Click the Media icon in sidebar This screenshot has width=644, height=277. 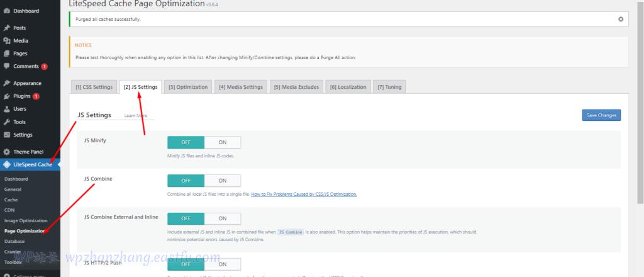click(6, 41)
